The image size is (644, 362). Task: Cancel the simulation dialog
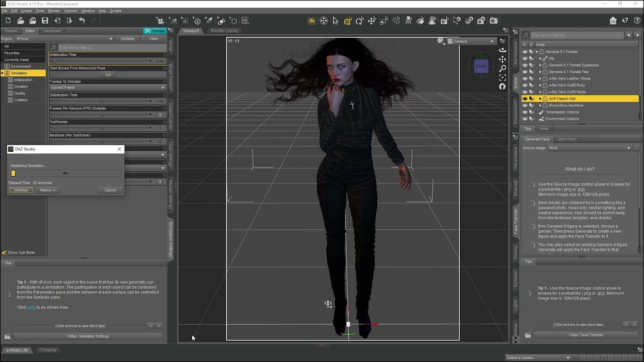110,190
